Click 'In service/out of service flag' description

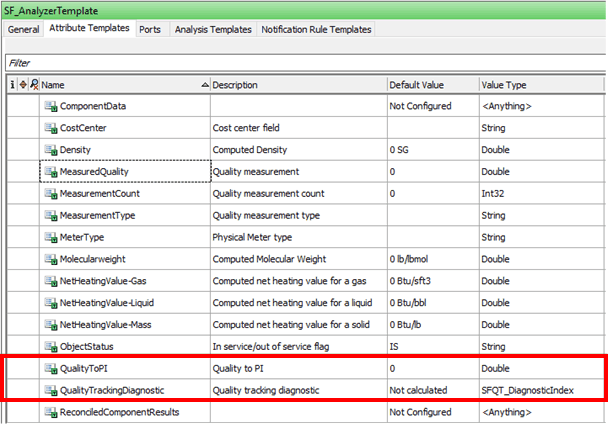point(271,346)
